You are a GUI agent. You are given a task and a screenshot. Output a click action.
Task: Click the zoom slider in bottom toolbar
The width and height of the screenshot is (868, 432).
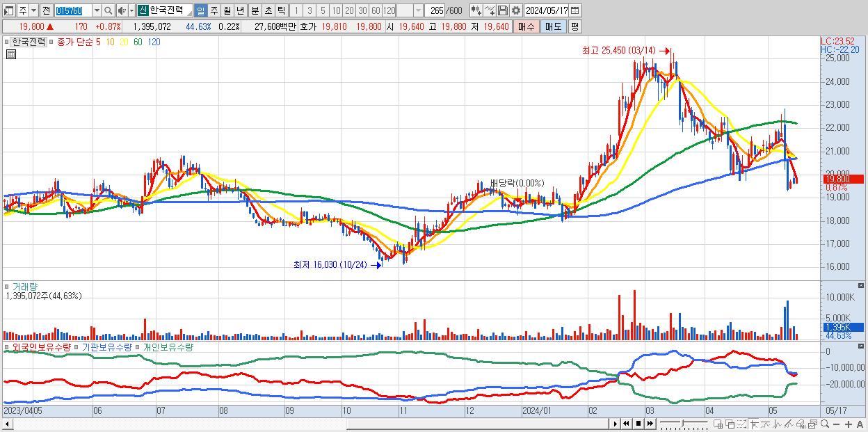point(684,424)
